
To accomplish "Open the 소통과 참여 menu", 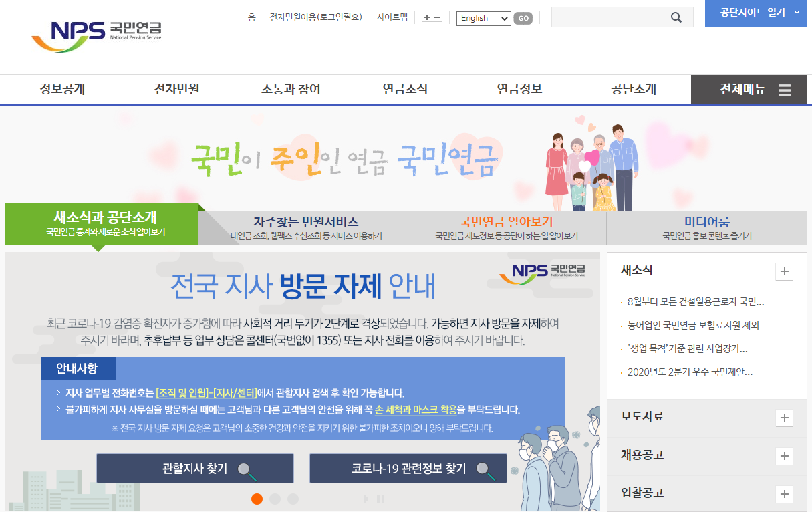I will tap(291, 90).
